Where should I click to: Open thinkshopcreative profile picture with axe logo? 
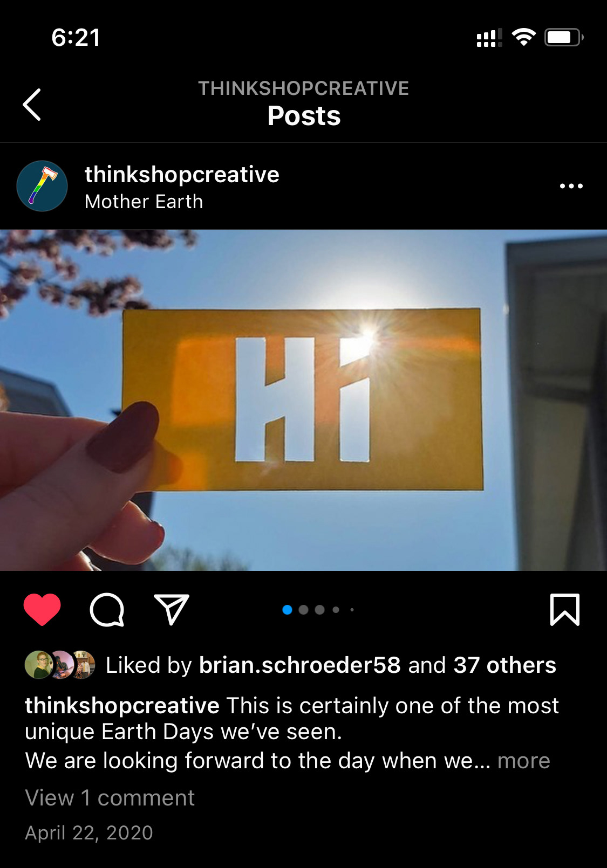click(x=42, y=186)
